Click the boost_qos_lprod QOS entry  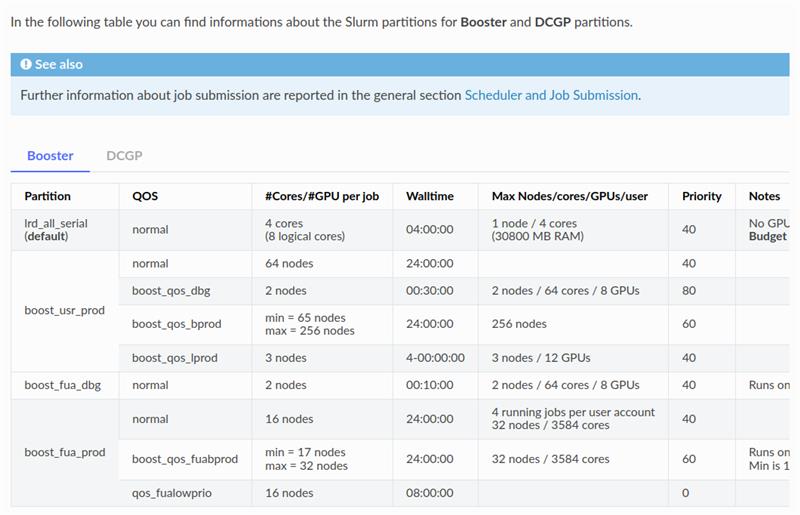pos(175,358)
